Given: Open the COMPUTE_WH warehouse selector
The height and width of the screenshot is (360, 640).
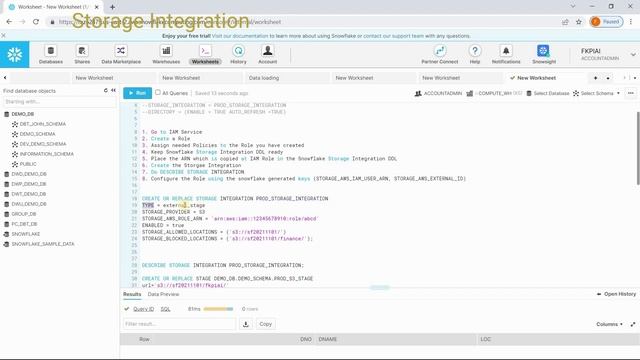Looking at the screenshot, I should point(494,93).
